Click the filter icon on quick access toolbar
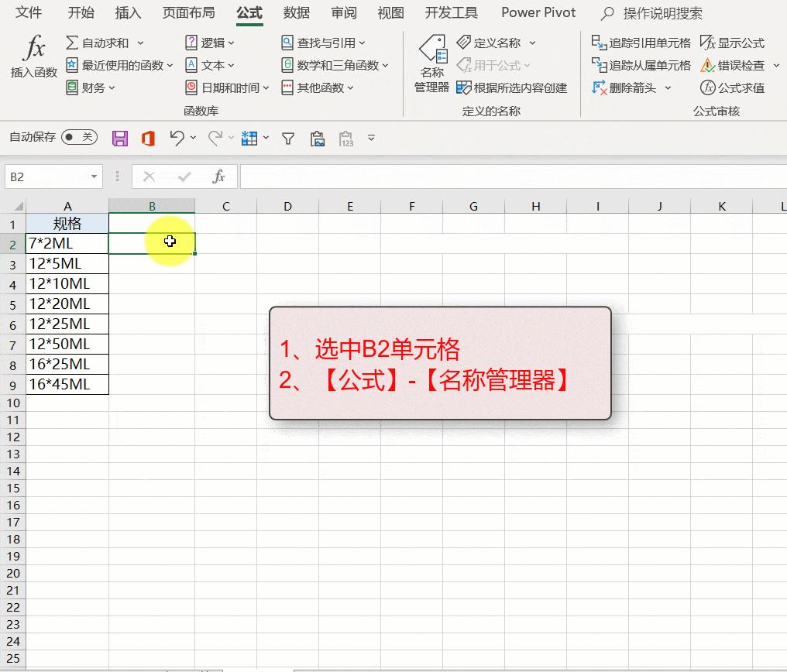This screenshot has height=672, width=787. (287, 137)
